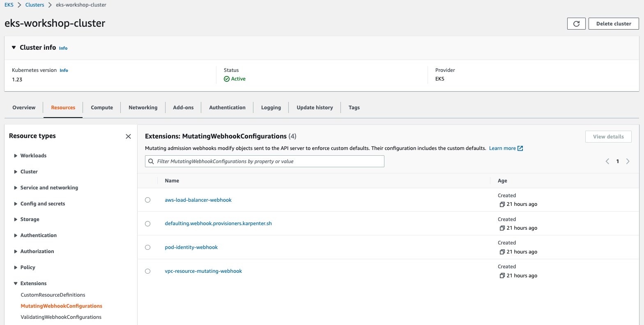The width and height of the screenshot is (644, 325).
Task: Select the pod-identity-webhook radio button
Action: 148,247
